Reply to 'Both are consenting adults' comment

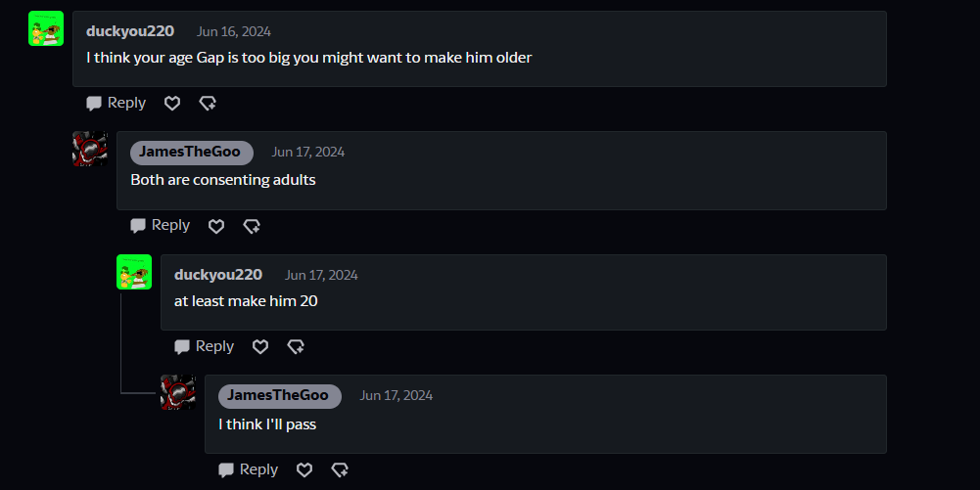pos(160,226)
